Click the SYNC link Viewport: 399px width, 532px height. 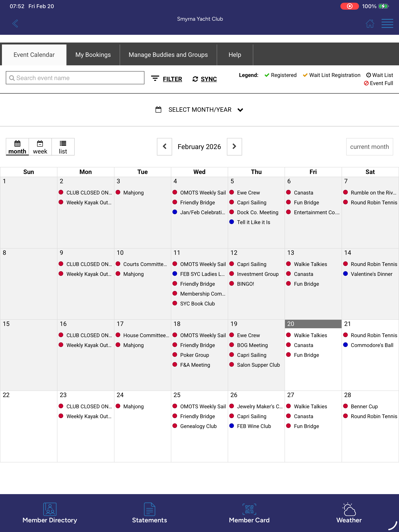click(x=209, y=79)
